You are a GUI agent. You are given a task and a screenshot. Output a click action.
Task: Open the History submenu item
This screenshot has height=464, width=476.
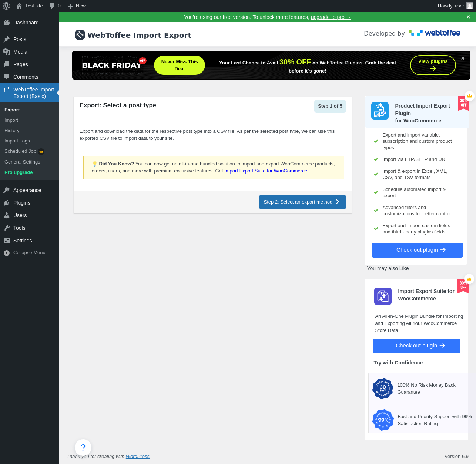pos(30,131)
